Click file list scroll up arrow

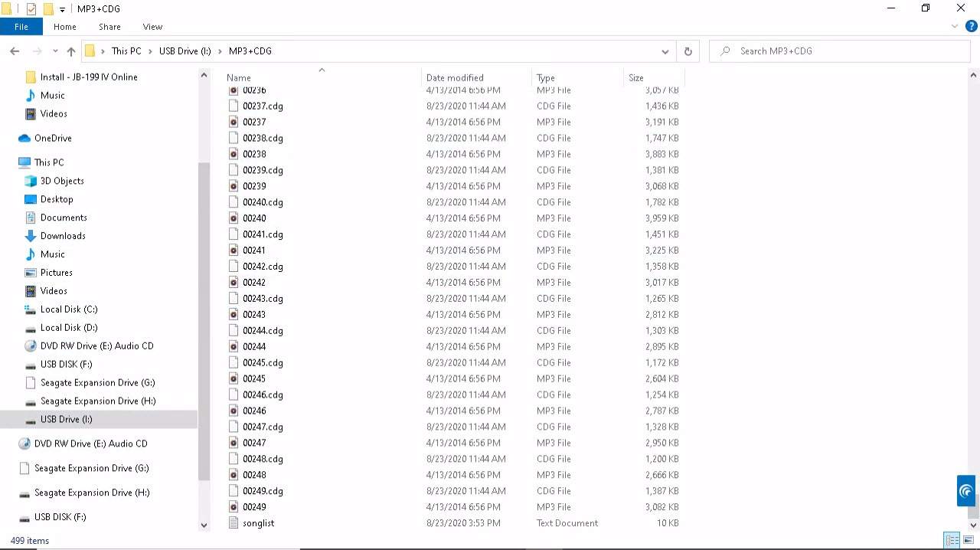coord(973,75)
